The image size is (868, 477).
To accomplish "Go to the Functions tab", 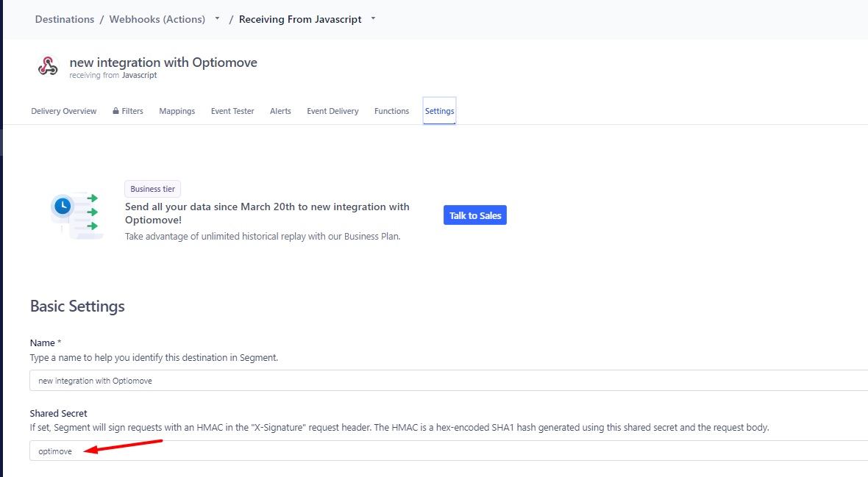I will (392, 111).
